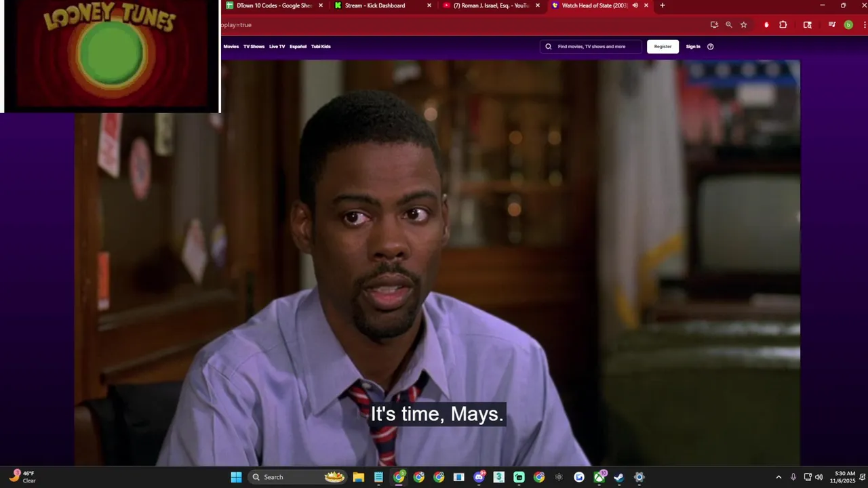Image resolution: width=868 pixels, height=488 pixels.
Task: Click the tab search icon in the toolbar
Action: (x=808, y=25)
